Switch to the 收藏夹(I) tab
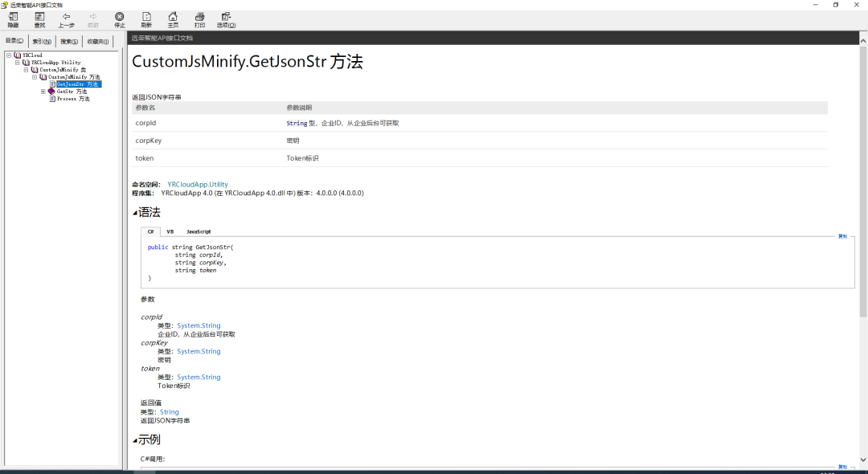 [x=98, y=41]
